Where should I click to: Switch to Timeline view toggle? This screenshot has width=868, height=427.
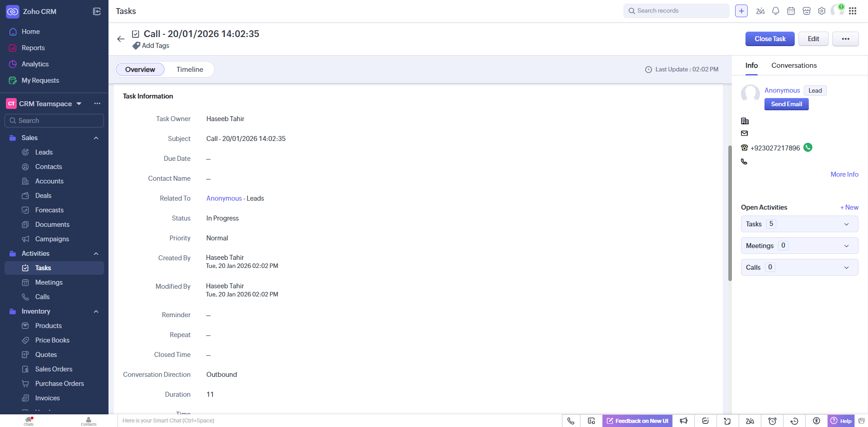tap(189, 70)
